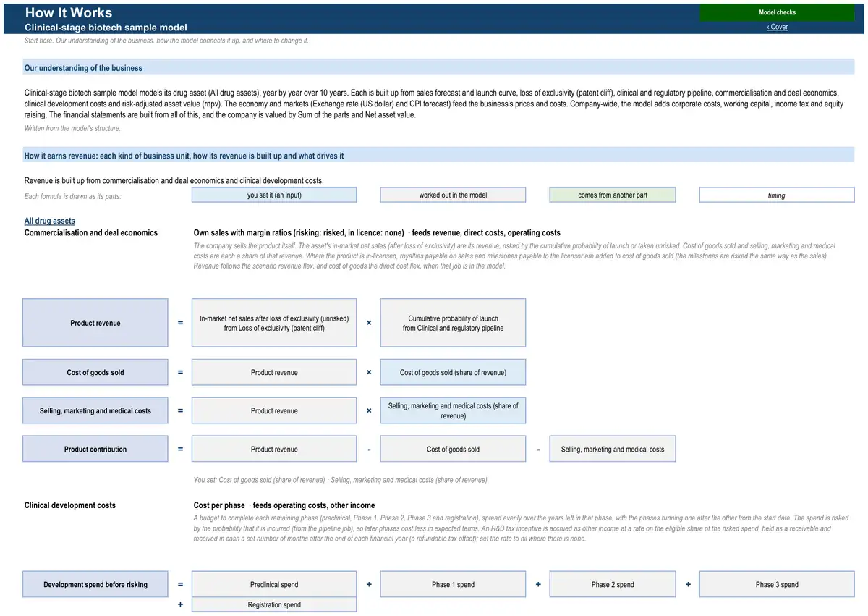The image size is (868, 616).
Task: Select the 'you set it (an input)' legend box
Action: [274, 195]
